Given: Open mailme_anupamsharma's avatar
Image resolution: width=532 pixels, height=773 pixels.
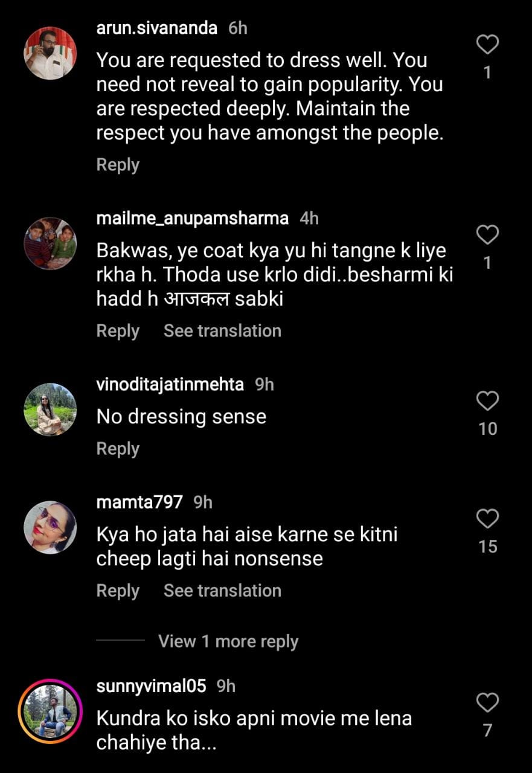Looking at the screenshot, I should (x=50, y=243).
